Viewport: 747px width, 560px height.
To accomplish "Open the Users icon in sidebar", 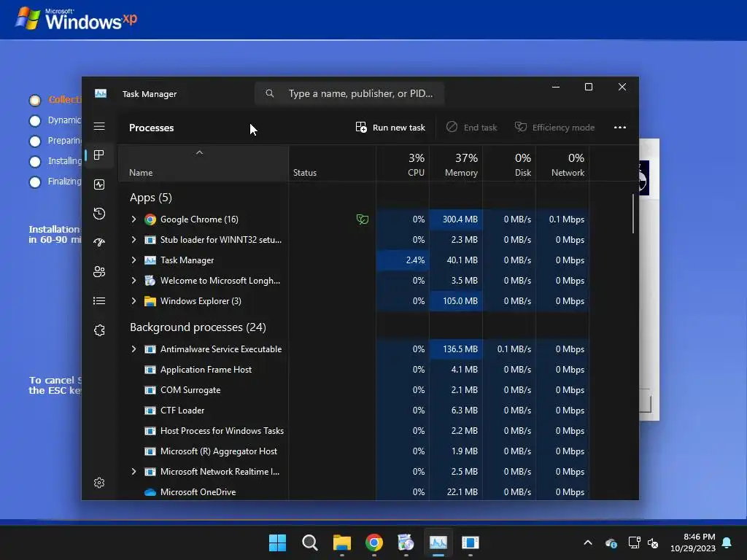I will pos(99,271).
